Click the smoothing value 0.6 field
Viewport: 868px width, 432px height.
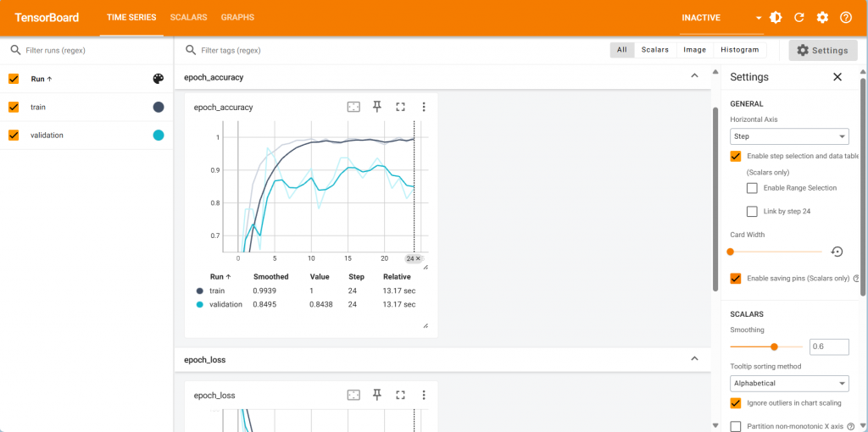click(x=829, y=346)
